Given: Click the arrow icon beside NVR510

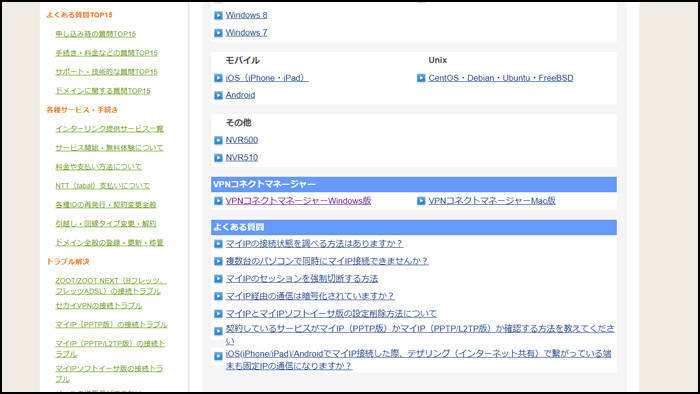Looking at the screenshot, I should click(218, 158).
